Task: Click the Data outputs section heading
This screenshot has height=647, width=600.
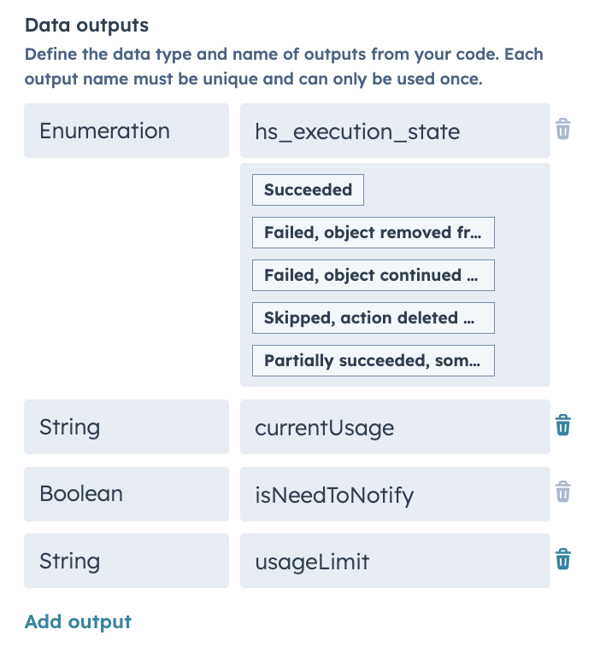Action: click(x=87, y=25)
